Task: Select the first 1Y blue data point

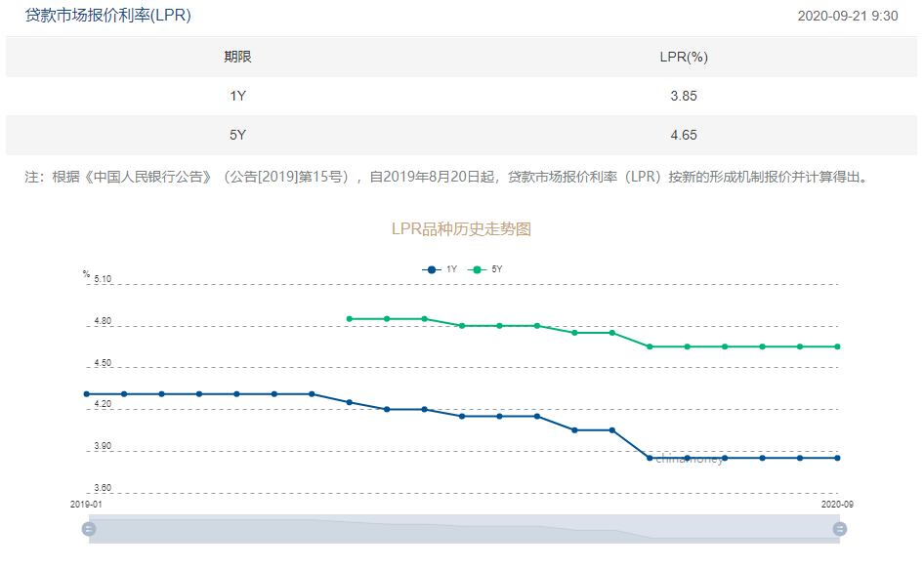Action: [x=87, y=394]
